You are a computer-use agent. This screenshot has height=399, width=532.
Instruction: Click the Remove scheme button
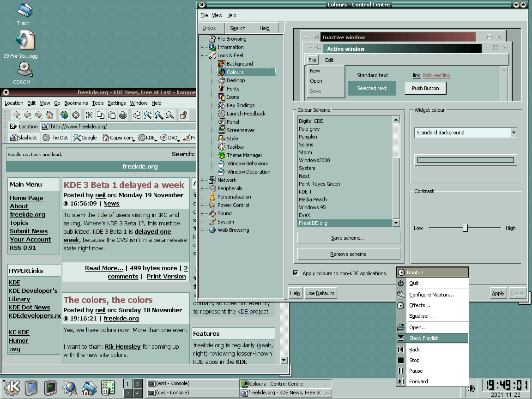click(x=349, y=254)
